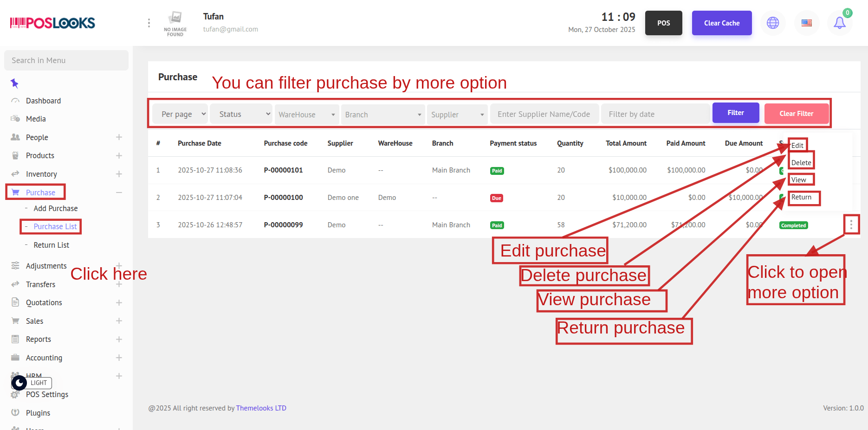The image size is (868, 430).
Task: Select Return from the options menu
Action: (801, 197)
